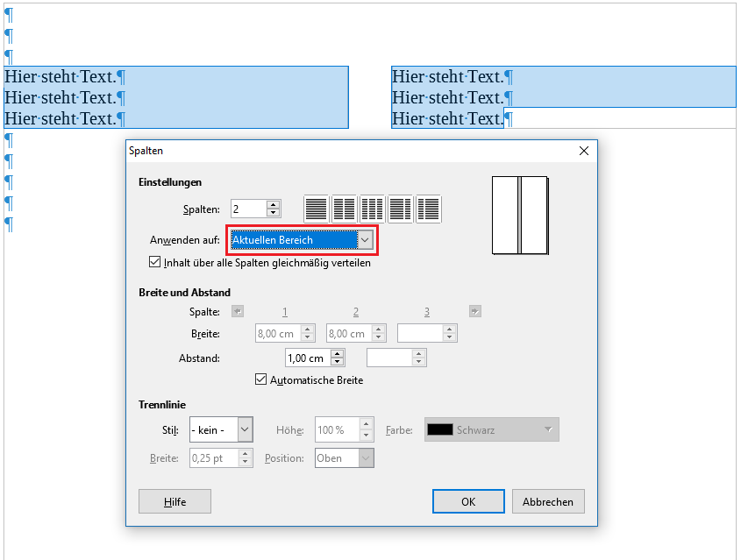Click the Spalten number input field
741x560 pixels.
[x=248, y=209]
